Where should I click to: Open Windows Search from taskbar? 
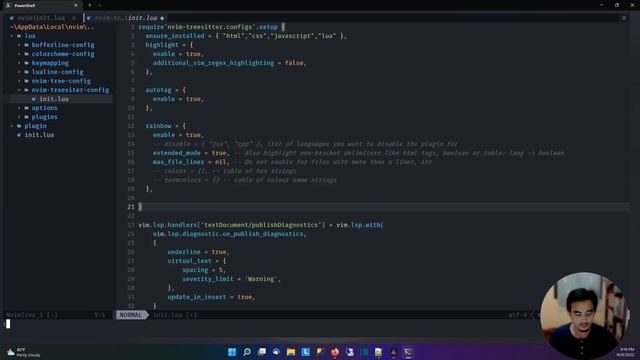[x=247, y=352]
